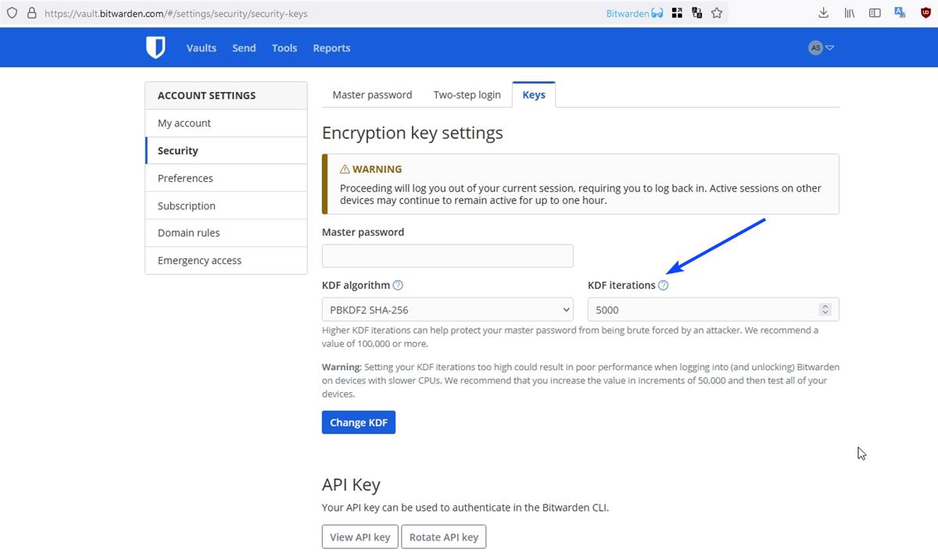Viewport: 938px width, 560px height.
Task: Show the Firefox library icon
Action: tap(849, 13)
